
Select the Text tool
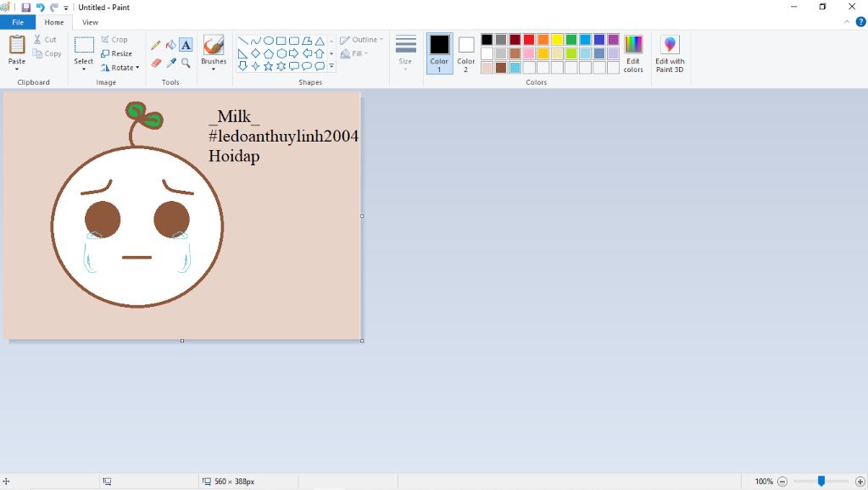[186, 45]
